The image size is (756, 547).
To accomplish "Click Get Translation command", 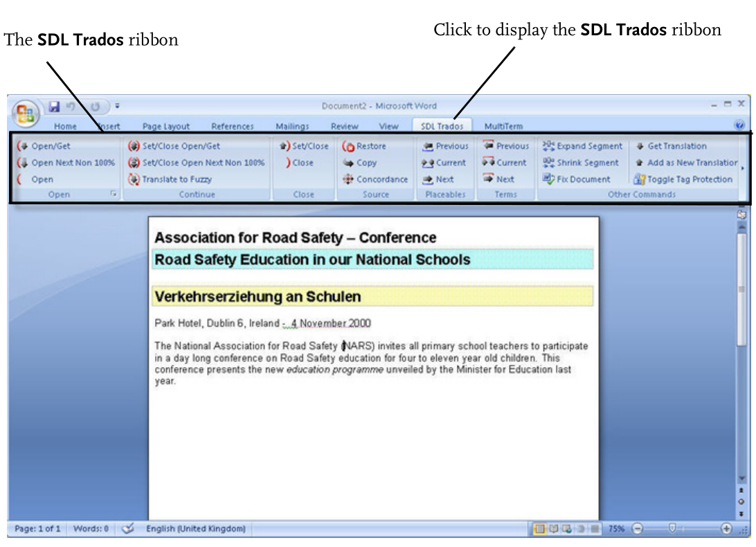I will click(671, 145).
